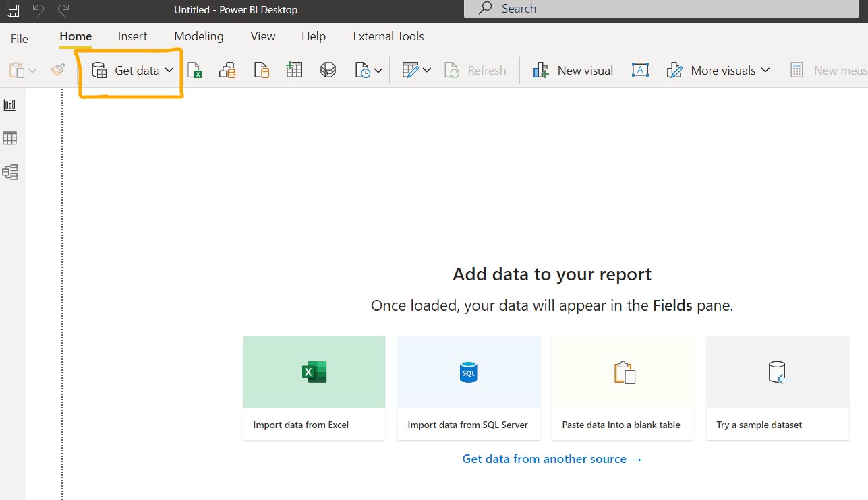Switch to Model view in sidebar

coord(10,172)
